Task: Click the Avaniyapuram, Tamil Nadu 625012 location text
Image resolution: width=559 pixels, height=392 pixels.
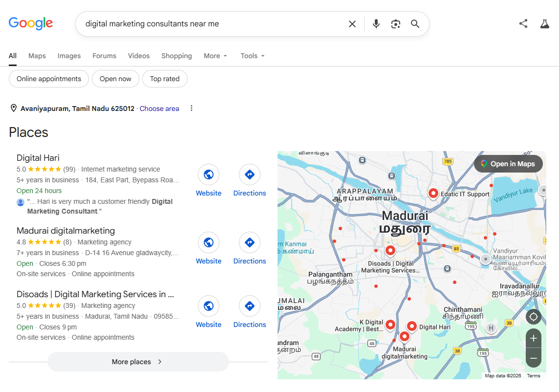Action: (77, 109)
